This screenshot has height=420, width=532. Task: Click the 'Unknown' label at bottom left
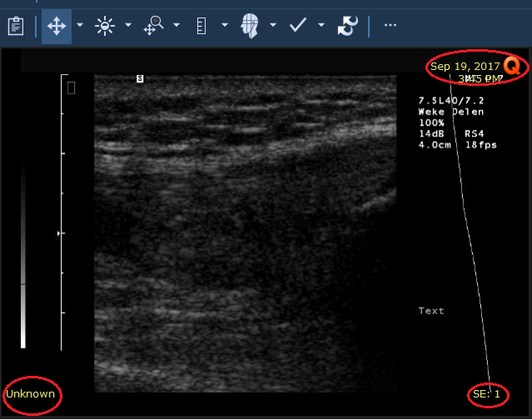pos(30,394)
